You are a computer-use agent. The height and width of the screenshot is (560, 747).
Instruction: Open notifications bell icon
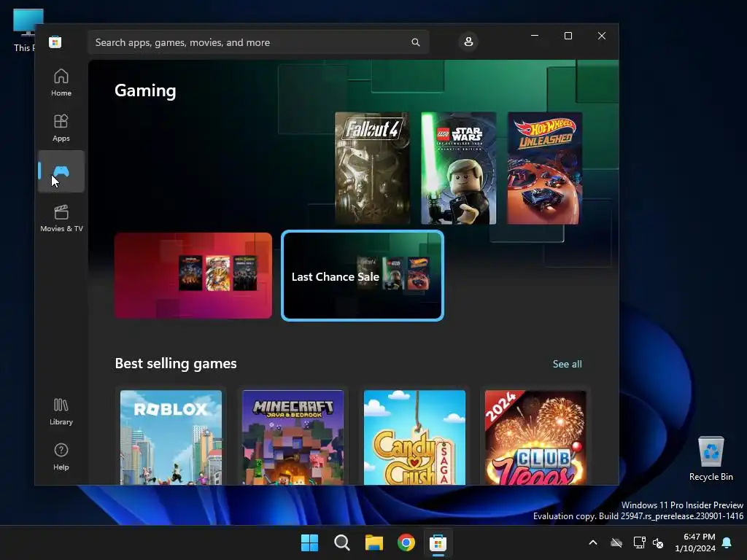727,542
